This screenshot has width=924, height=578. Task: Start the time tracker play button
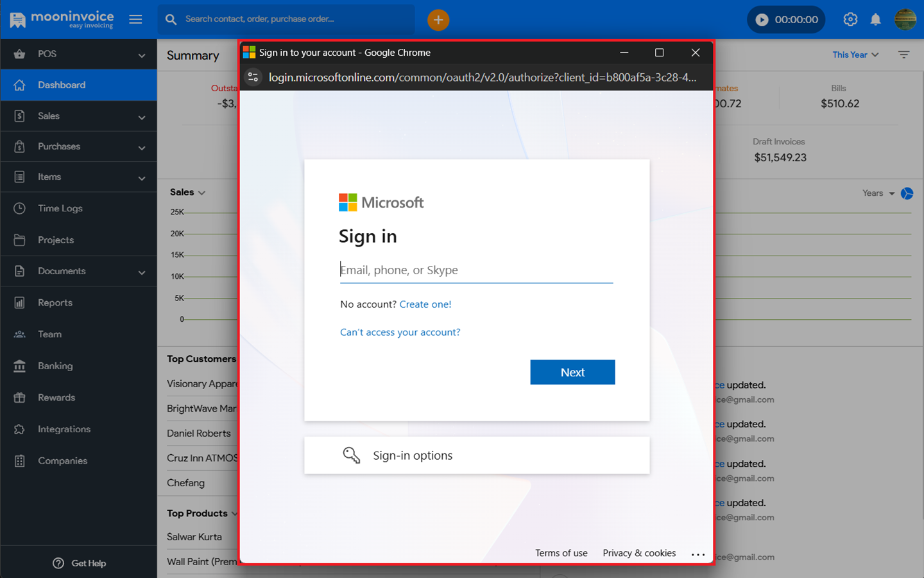(x=762, y=20)
